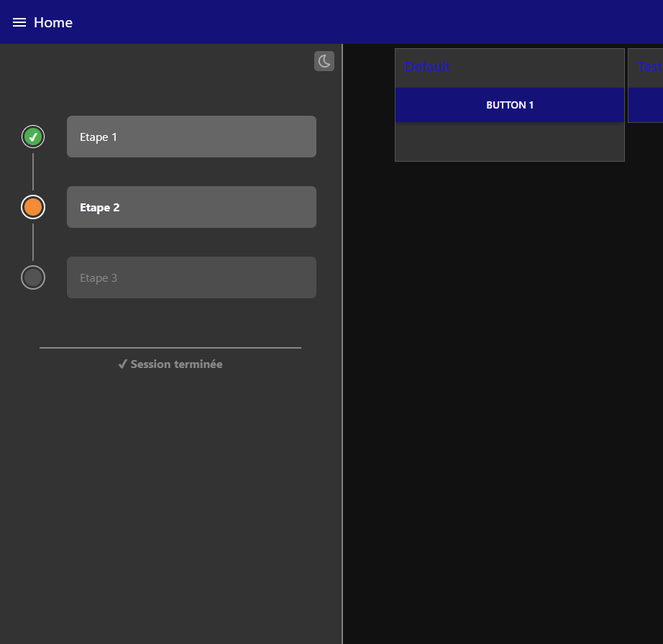Tap the moon icon in the top corner
The width and height of the screenshot is (663, 644).
324,61
